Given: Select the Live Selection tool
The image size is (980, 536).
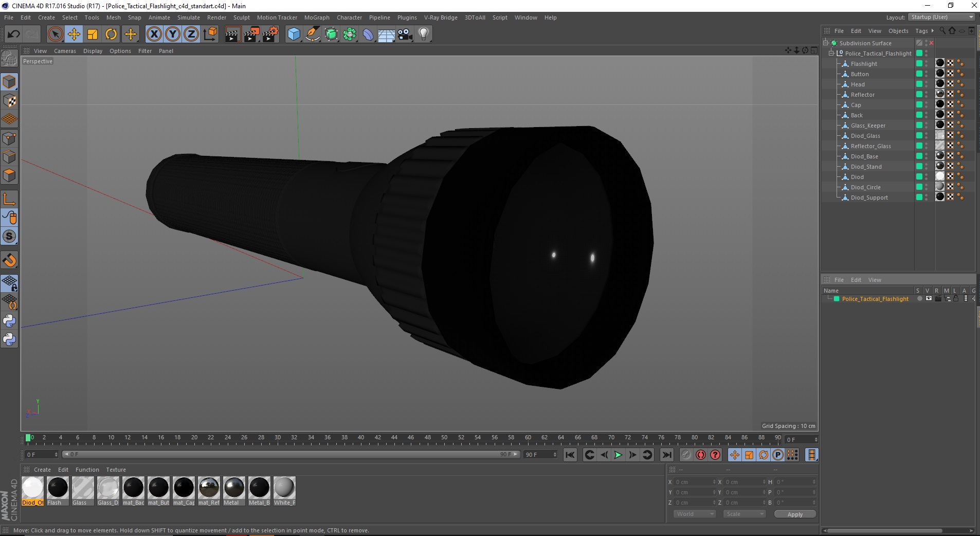Looking at the screenshot, I should tap(55, 34).
